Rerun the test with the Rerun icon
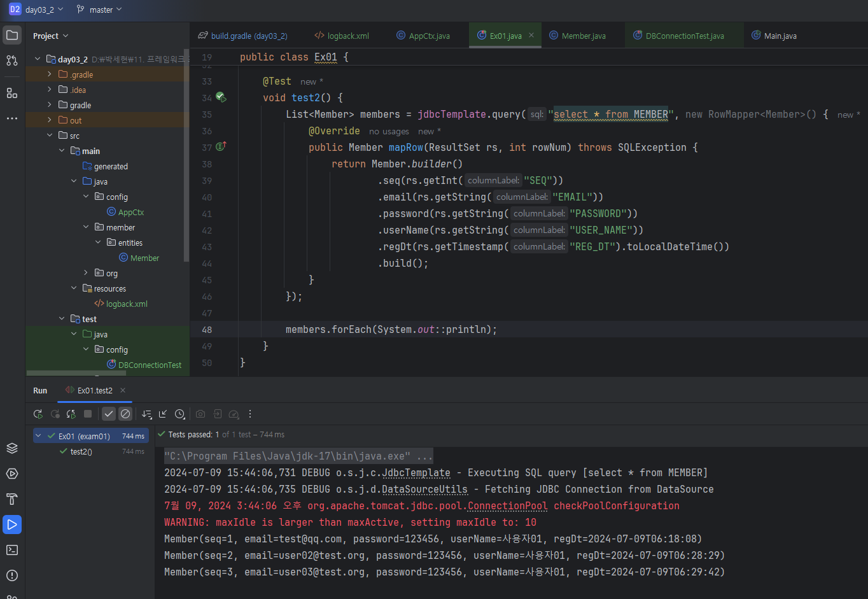The image size is (868, 599). coord(38,414)
